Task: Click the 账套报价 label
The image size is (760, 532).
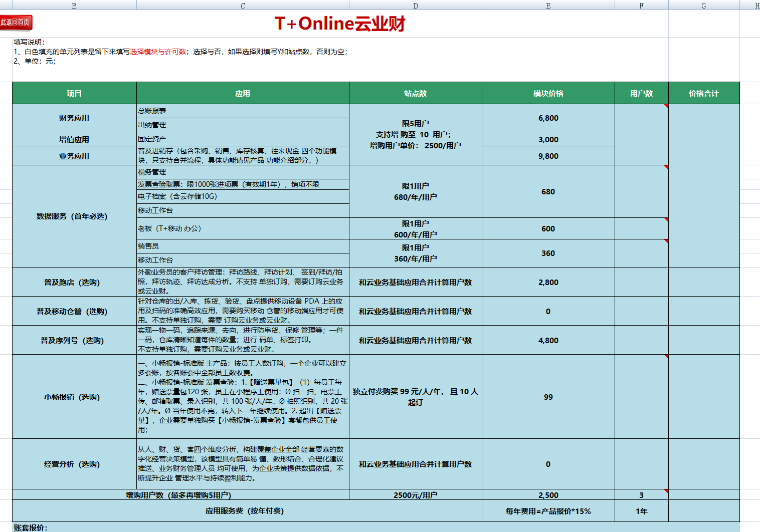Action: click(x=31, y=527)
